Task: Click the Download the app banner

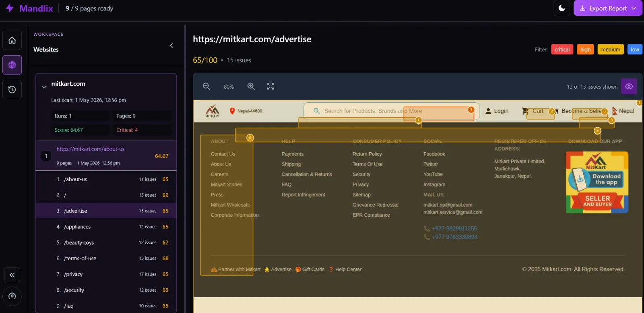Action: 597,182
